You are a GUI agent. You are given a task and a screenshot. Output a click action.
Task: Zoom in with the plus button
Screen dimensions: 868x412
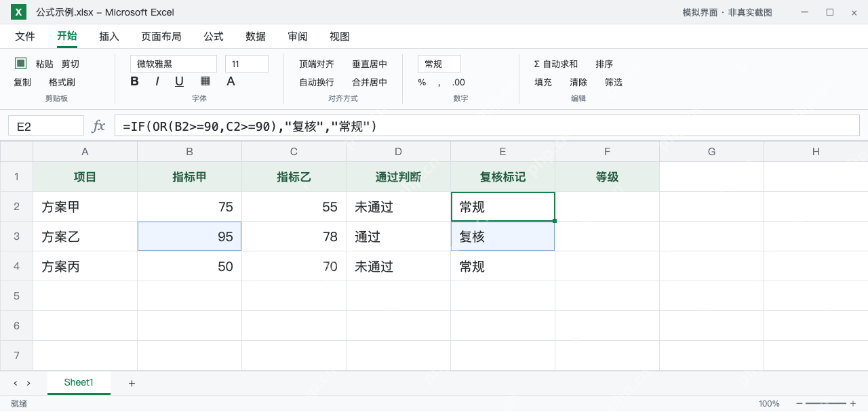(x=853, y=404)
